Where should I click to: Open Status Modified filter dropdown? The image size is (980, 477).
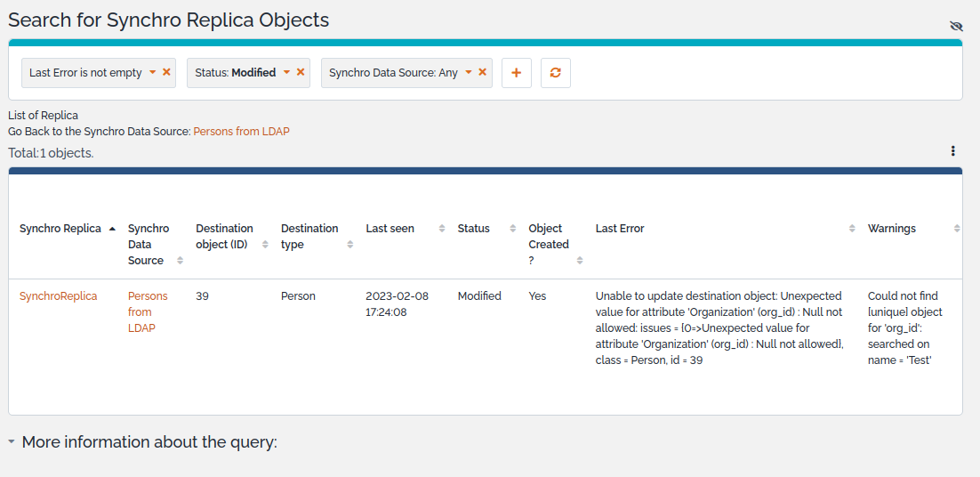tap(286, 73)
